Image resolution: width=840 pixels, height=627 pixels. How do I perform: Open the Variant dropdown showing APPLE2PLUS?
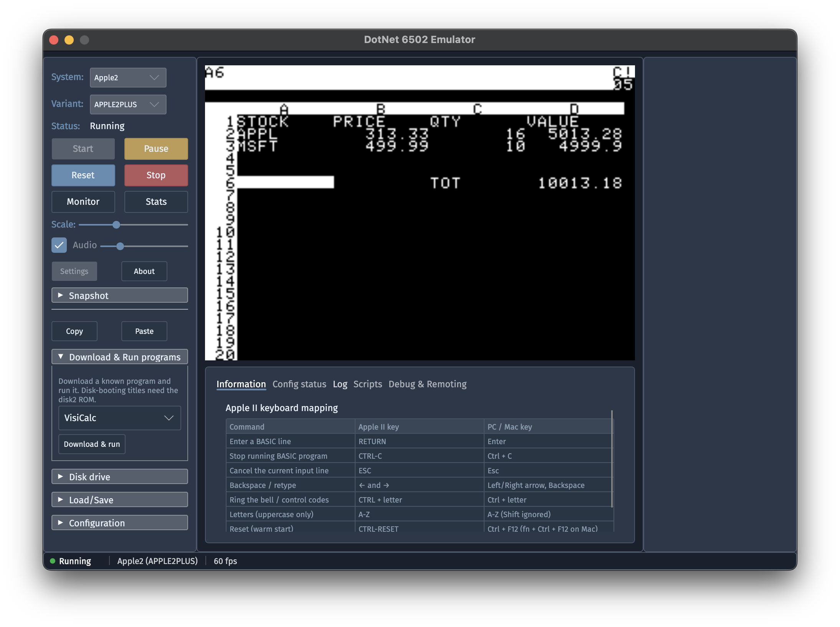[128, 104]
